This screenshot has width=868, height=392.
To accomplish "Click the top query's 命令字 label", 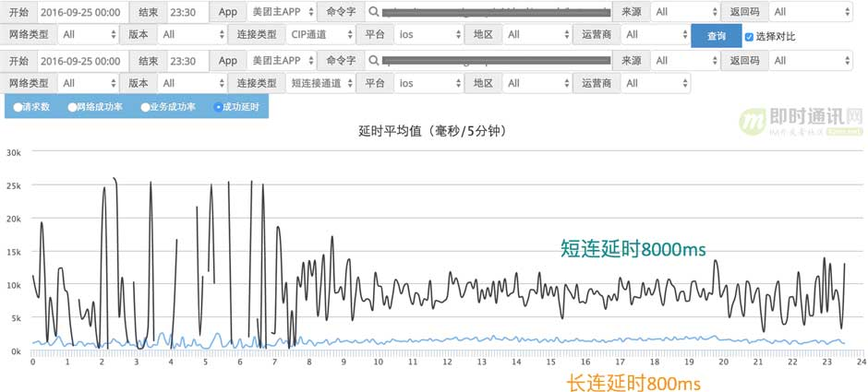I will (x=341, y=12).
